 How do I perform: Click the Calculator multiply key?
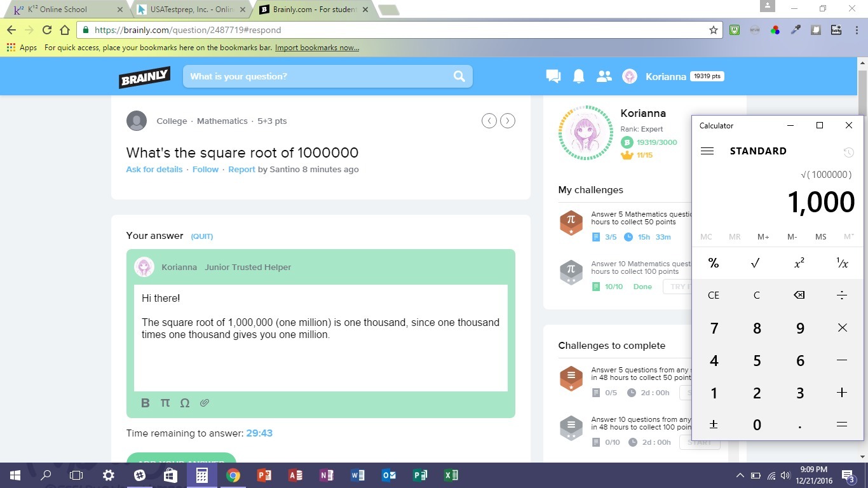[842, 328]
